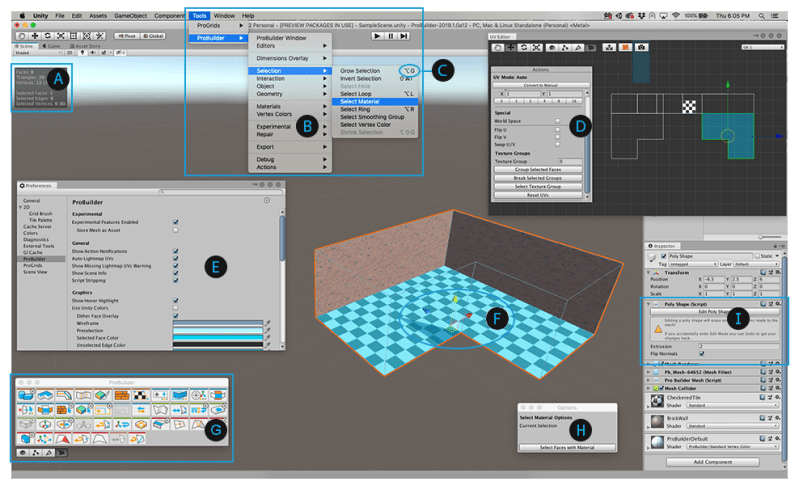The image size is (799, 490).
Task: Click Select Faces with Material button
Action: [567, 447]
